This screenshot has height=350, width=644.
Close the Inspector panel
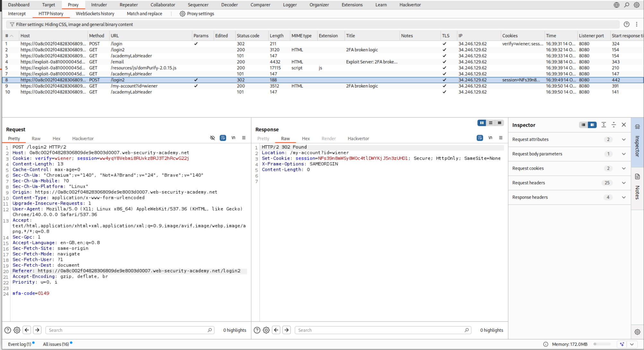point(624,125)
